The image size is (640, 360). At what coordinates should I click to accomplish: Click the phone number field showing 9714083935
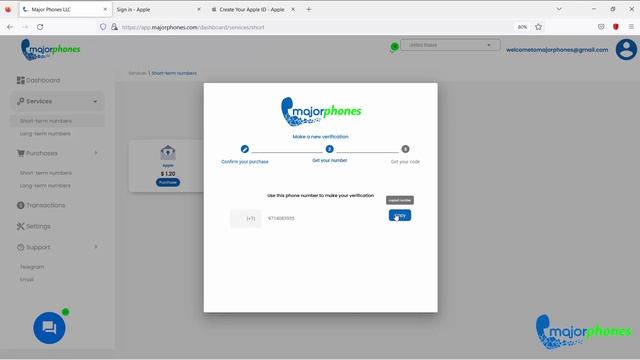click(x=281, y=218)
